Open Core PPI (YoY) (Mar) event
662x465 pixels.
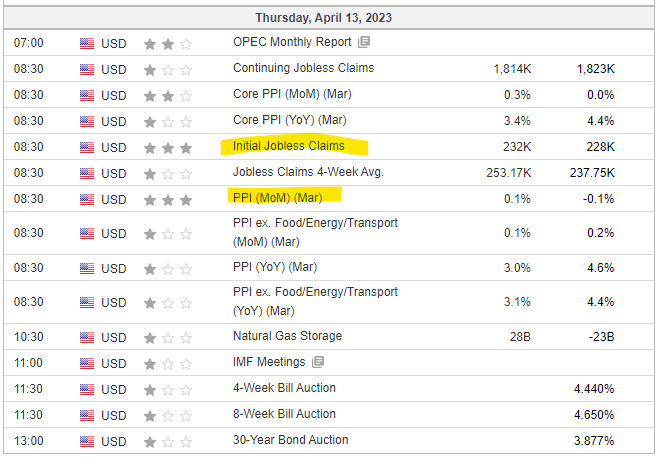pyautogui.click(x=290, y=120)
